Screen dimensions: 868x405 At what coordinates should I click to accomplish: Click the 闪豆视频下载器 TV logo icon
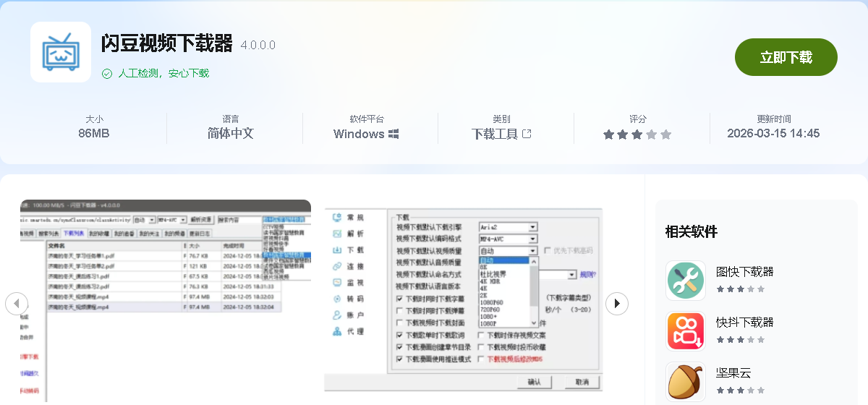coord(61,52)
